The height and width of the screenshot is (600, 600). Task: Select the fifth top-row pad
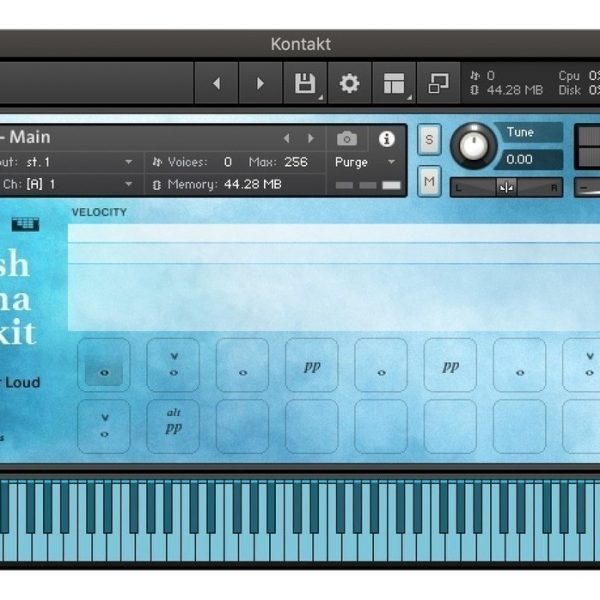tap(381, 365)
